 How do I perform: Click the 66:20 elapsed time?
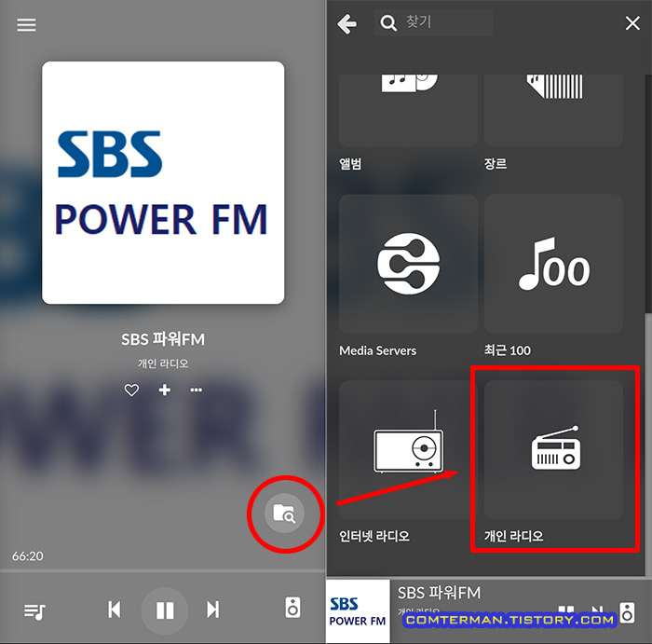27,555
